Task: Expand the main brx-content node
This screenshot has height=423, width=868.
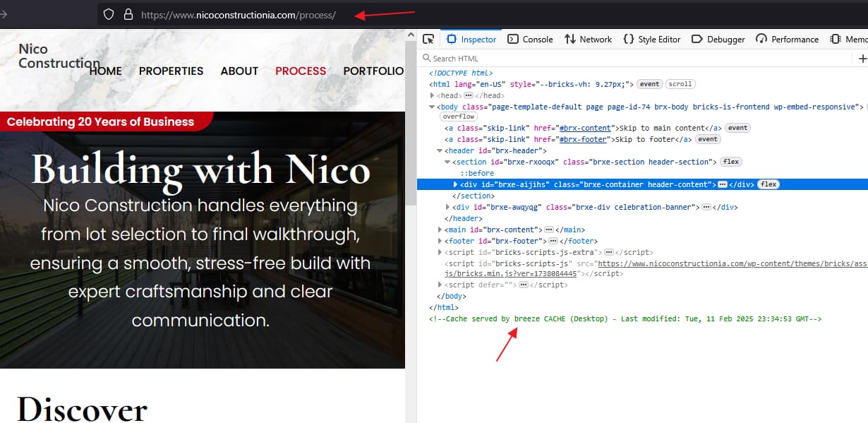Action: tap(440, 230)
